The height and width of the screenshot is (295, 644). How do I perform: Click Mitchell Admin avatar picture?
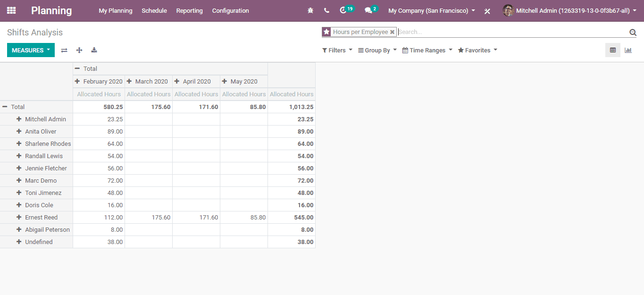508,10
